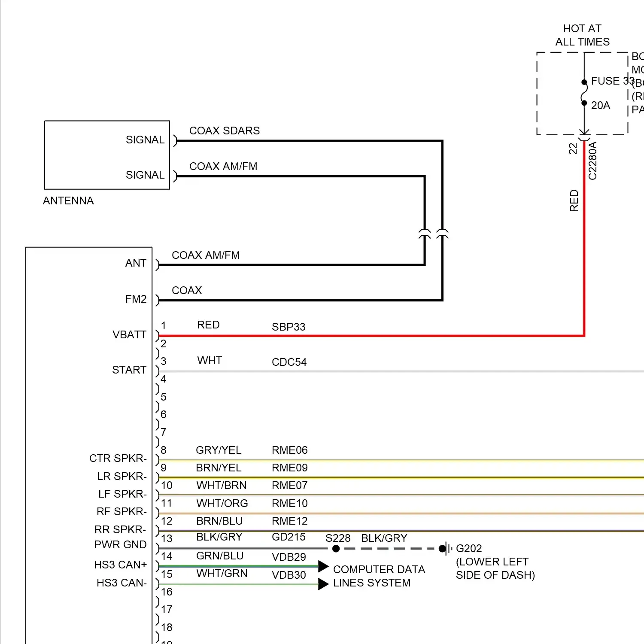
Task: Click the VBATT terminal label
Action: click(129, 334)
